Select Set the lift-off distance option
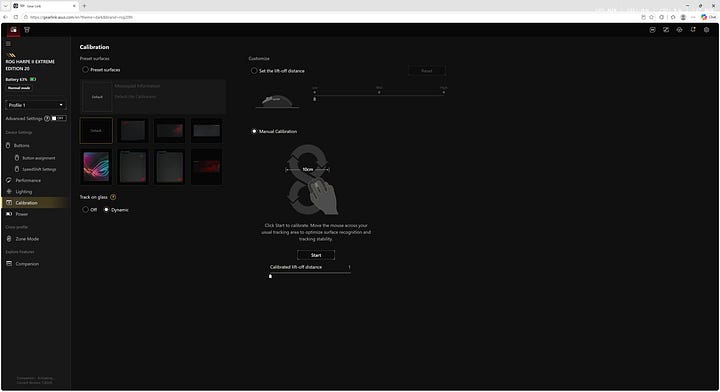Viewport: 720px width, 392px height. (x=254, y=71)
